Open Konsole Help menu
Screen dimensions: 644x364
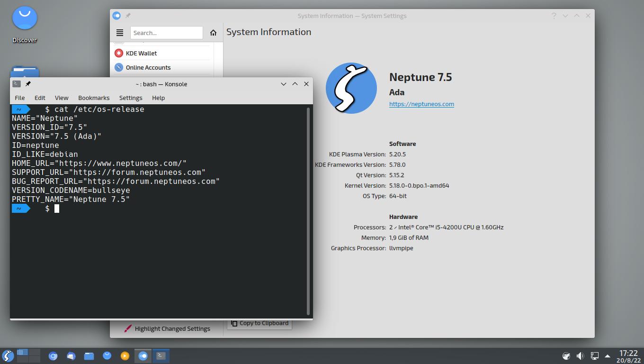[158, 98]
